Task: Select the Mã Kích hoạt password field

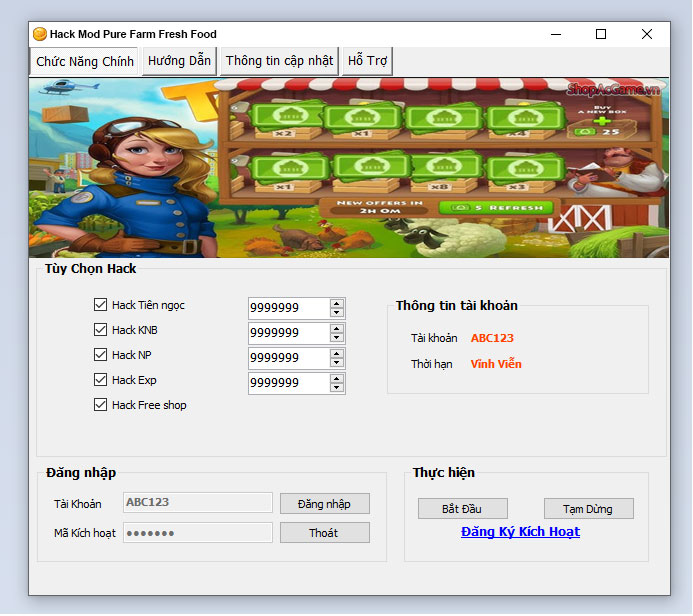Action: tap(198, 533)
